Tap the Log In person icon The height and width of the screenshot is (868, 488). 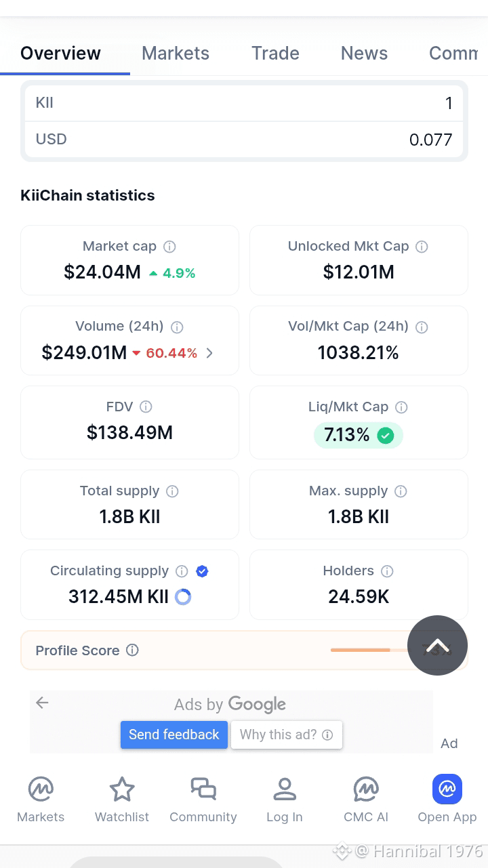tap(285, 789)
